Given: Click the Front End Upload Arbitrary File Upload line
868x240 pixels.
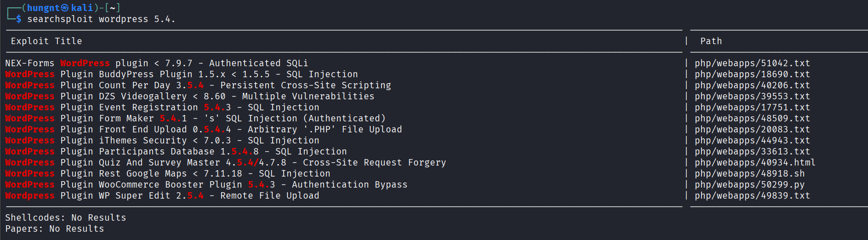Looking at the screenshot, I should click(x=203, y=129).
